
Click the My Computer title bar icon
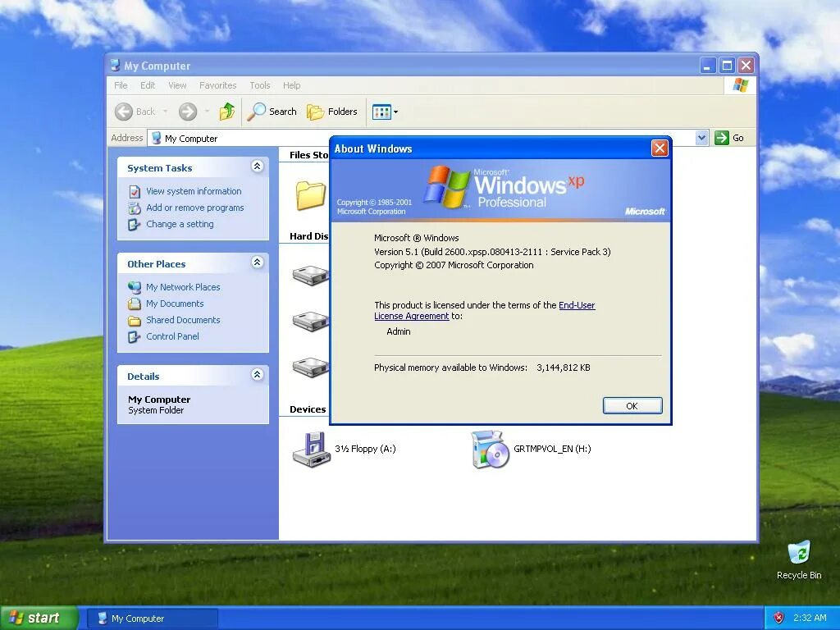[x=115, y=66]
